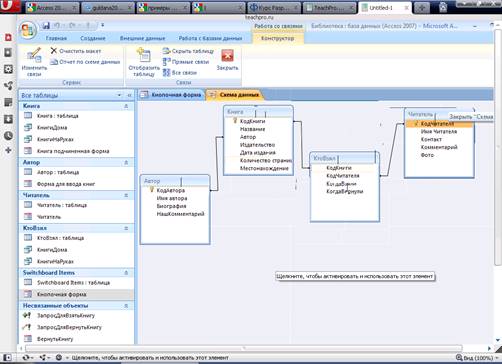
Task: Click the Microsoft Office round button
Action: [x=28, y=30]
